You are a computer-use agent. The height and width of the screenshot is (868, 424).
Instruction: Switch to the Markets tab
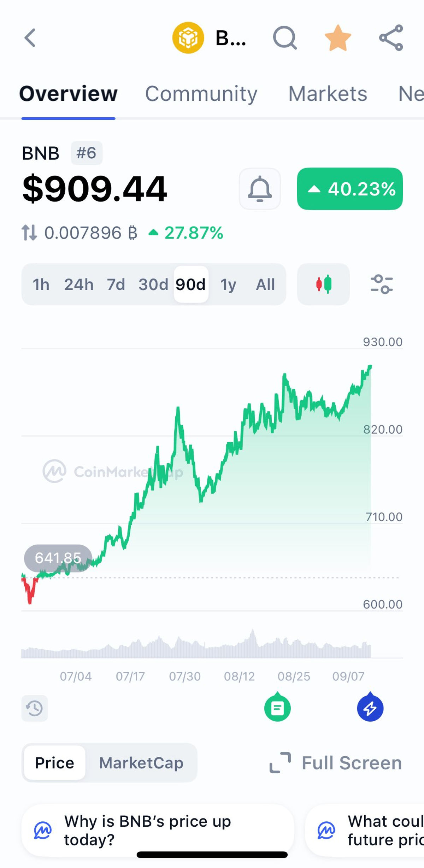[x=328, y=94]
